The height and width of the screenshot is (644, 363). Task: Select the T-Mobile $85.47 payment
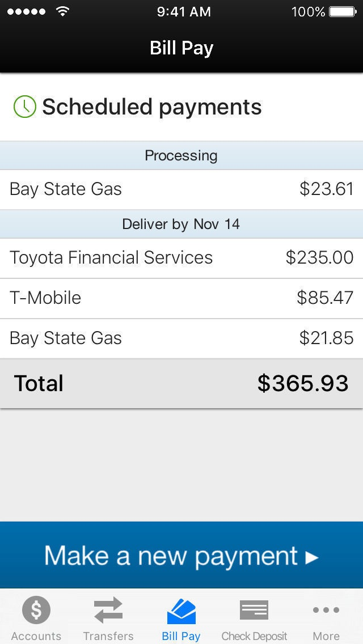pyautogui.click(x=181, y=298)
